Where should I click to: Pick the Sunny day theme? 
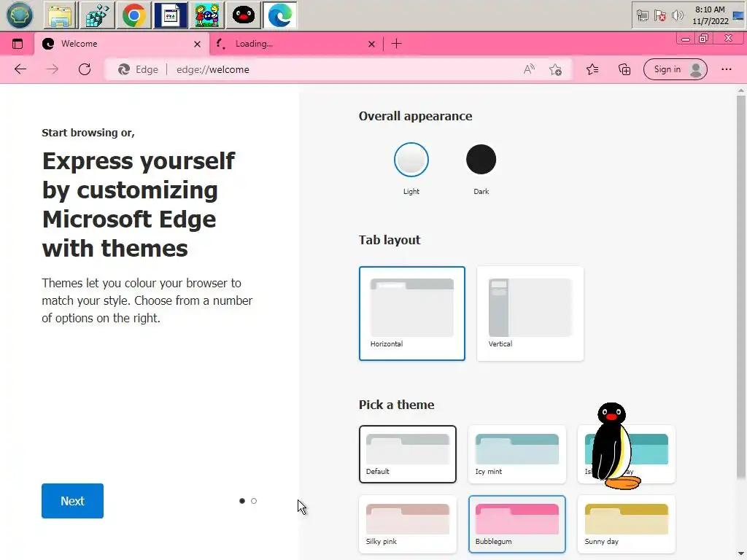click(627, 524)
